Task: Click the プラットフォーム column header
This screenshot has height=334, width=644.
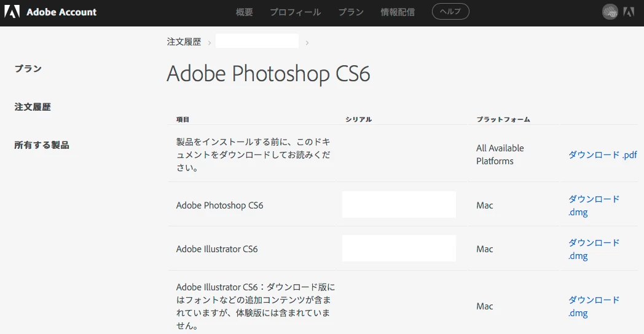Action: [x=503, y=119]
